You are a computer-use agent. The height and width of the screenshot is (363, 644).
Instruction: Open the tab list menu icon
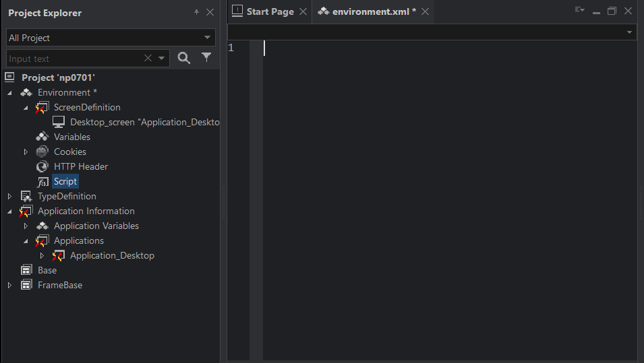[579, 10]
